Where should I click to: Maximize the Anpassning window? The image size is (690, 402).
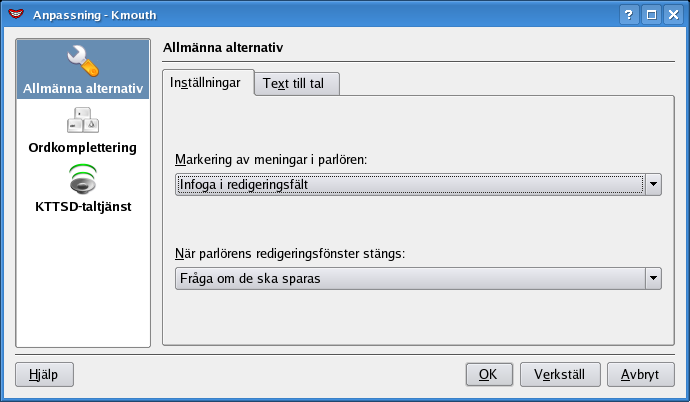[651, 14]
